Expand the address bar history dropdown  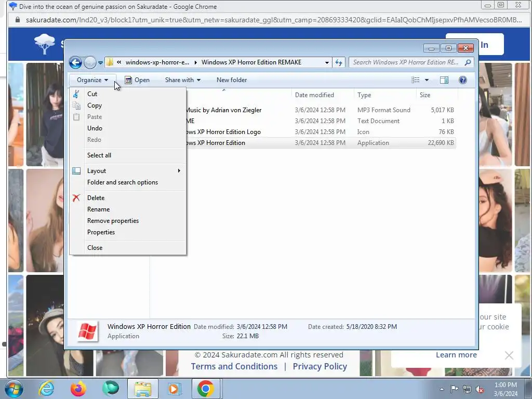(x=327, y=62)
